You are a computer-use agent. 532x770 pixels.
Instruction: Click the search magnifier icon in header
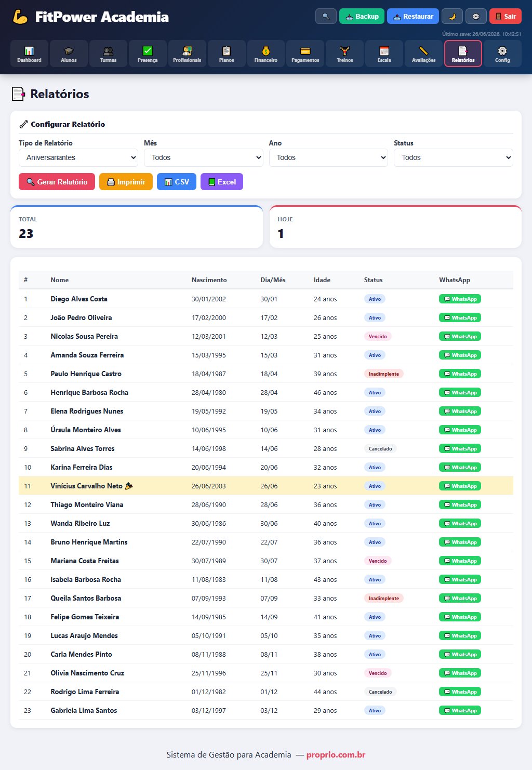[326, 16]
